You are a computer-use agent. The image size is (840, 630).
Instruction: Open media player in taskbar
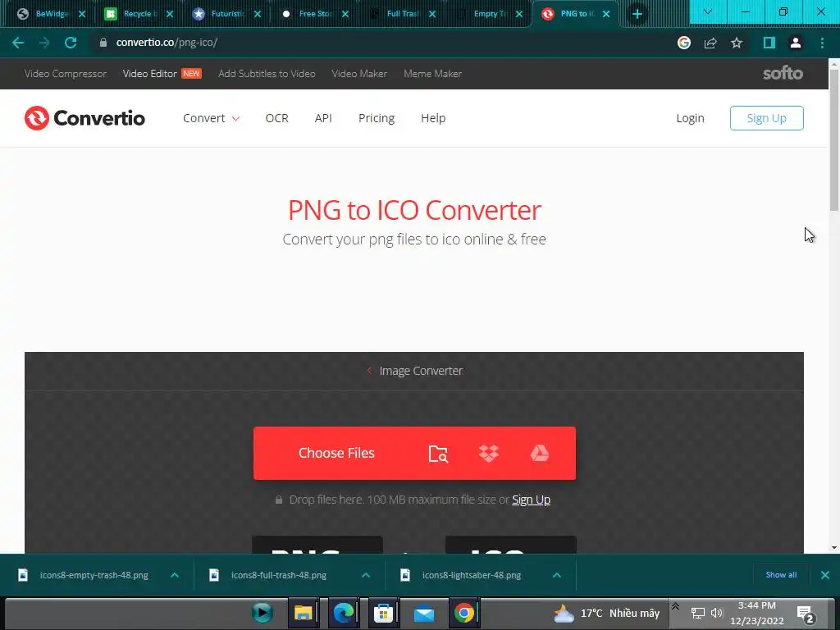[x=262, y=612]
